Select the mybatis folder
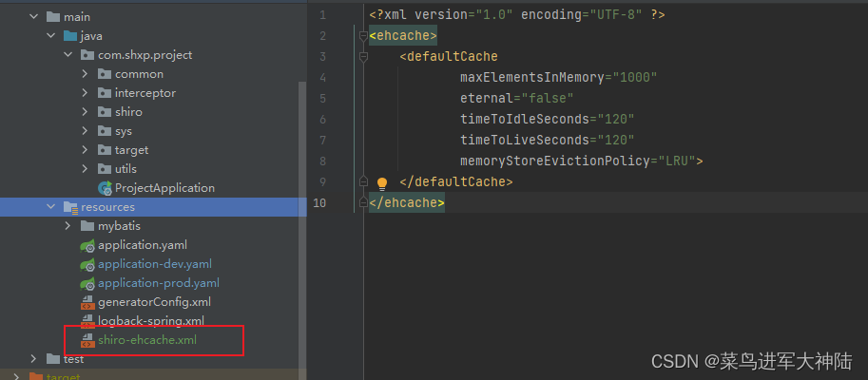 (119, 226)
